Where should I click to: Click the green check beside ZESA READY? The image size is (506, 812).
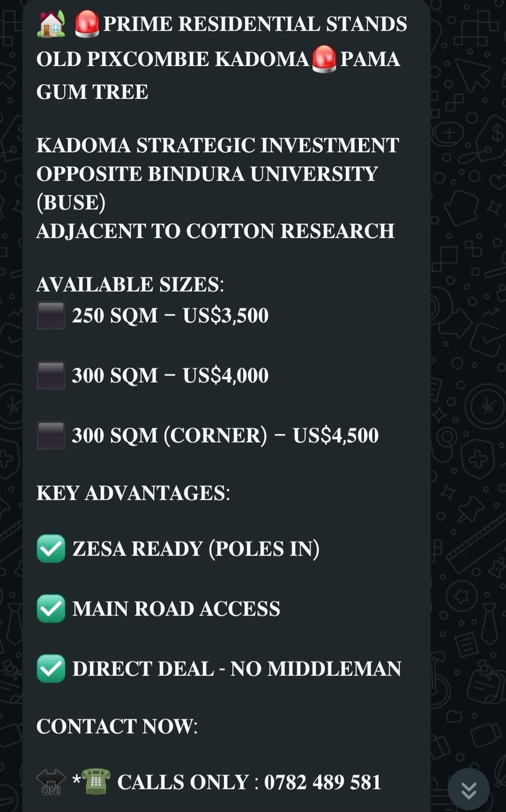pyautogui.click(x=51, y=549)
